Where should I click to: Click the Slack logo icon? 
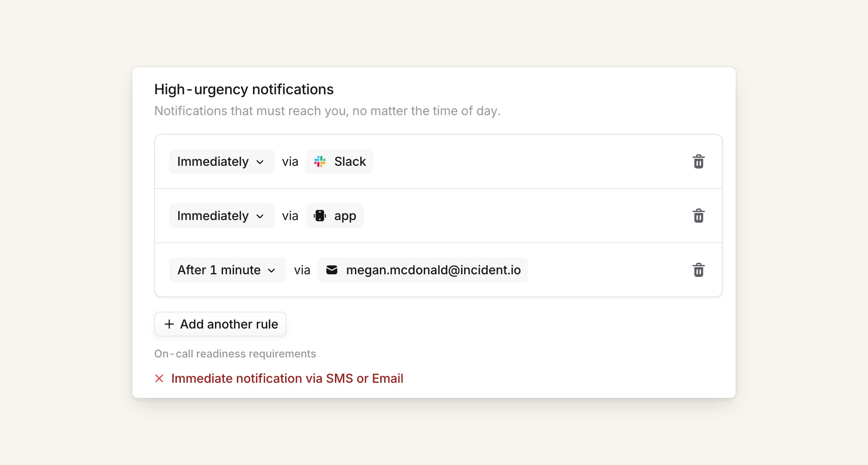coord(320,161)
